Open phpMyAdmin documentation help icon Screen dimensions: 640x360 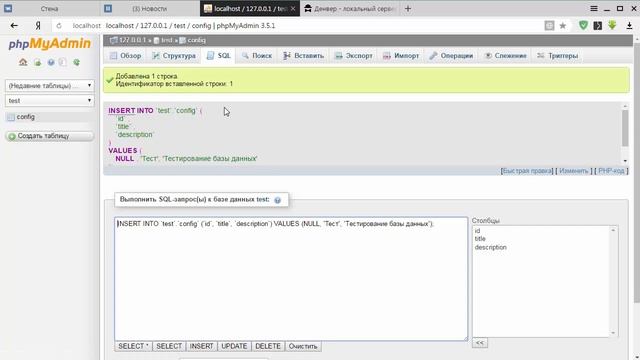tap(51, 62)
